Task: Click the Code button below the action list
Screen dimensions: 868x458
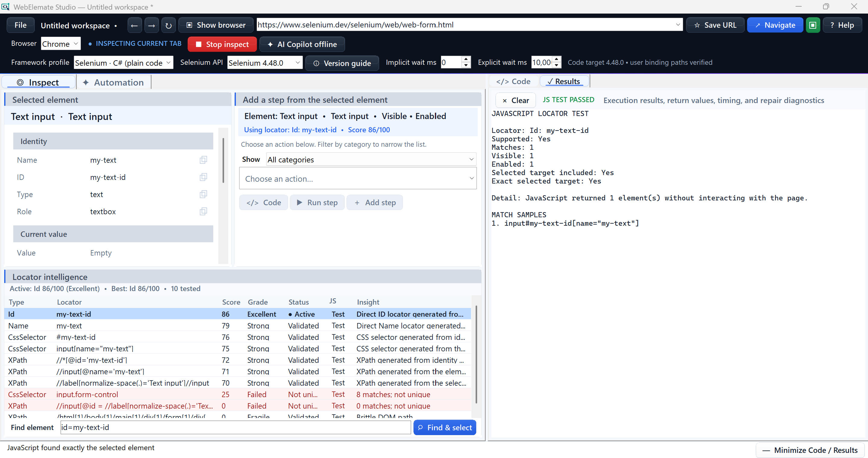Action: [264, 202]
